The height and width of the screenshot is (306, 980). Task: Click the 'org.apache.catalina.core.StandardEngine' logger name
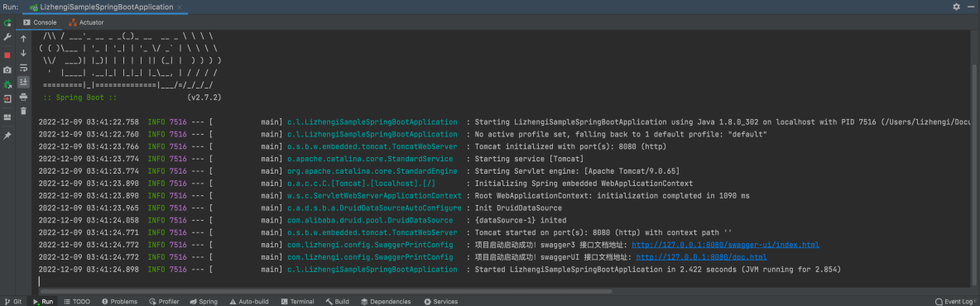tap(372, 171)
